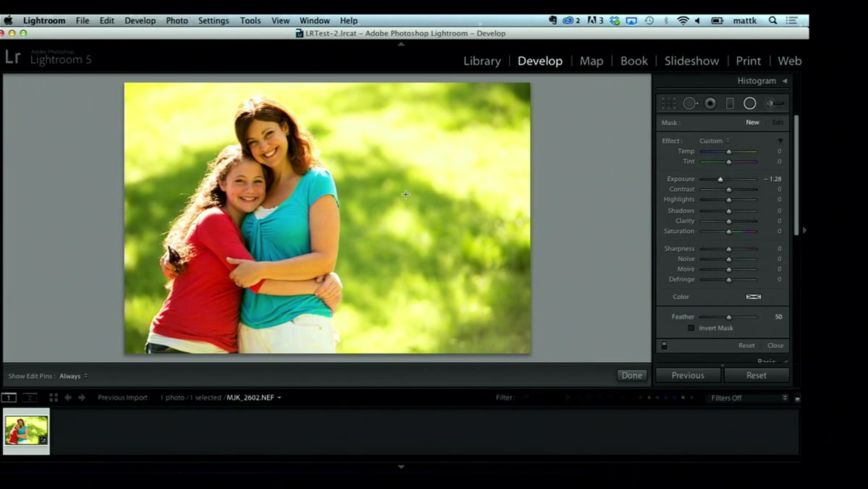The image size is (868, 489).
Task: Choose the Graduated Filter tool
Action: point(730,103)
